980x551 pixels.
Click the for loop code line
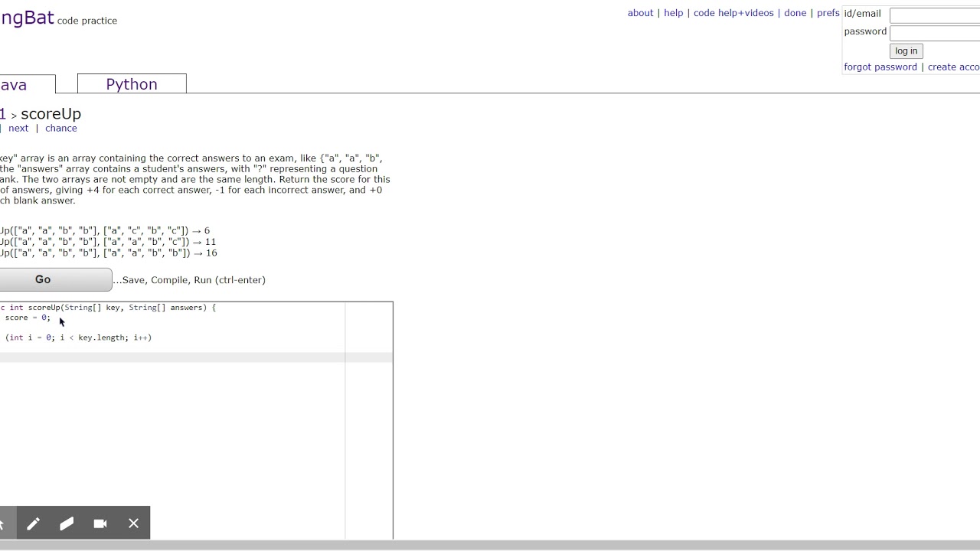point(77,337)
